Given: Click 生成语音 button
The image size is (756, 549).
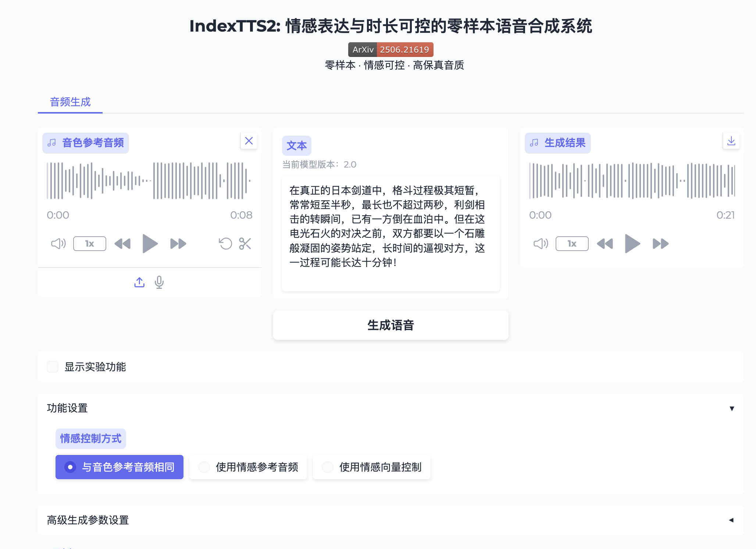Looking at the screenshot, I should click(391, 325).
